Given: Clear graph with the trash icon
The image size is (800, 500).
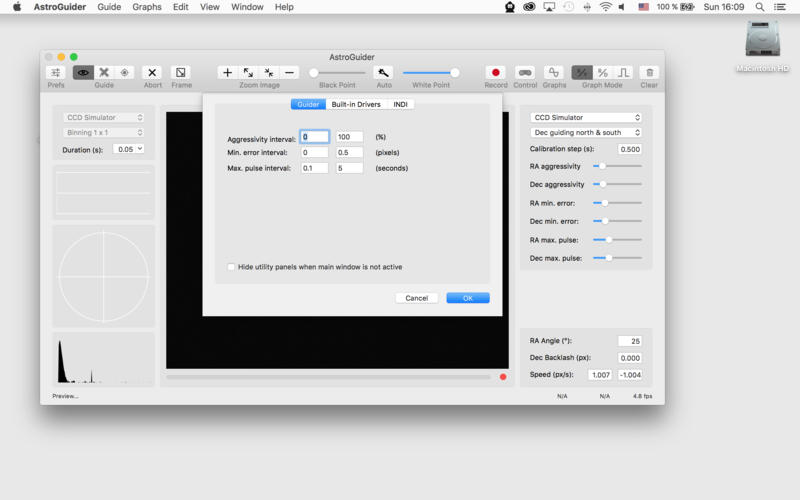Looking at the screenshot, I should click(x=649, y=73).
